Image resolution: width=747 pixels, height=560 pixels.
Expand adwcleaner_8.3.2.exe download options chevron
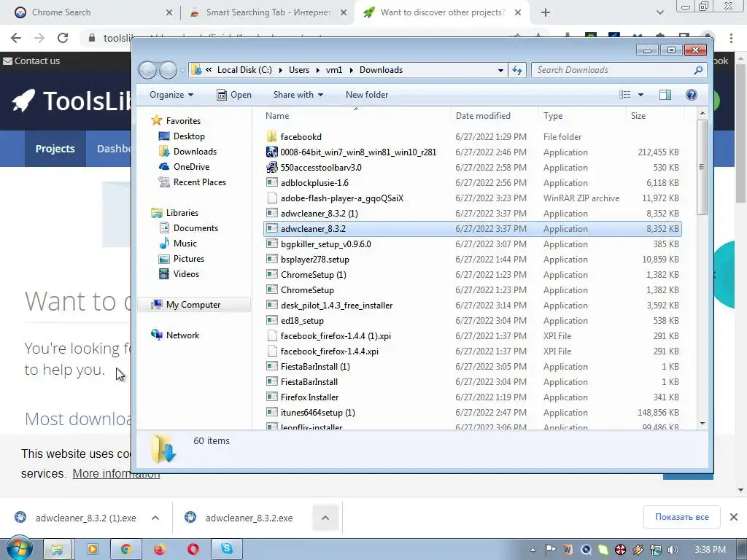pyautogui.click(x=325, y=518)
